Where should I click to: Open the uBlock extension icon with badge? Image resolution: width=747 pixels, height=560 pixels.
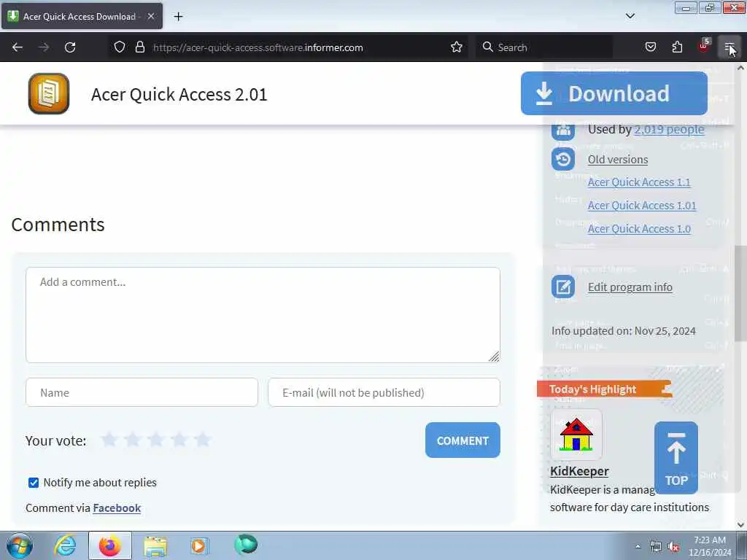click(704, 46)
